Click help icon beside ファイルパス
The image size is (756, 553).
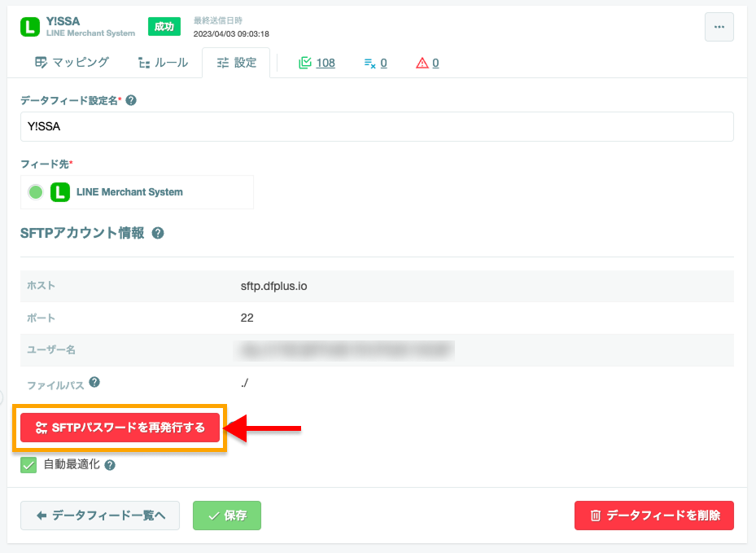tap(94, 382)
